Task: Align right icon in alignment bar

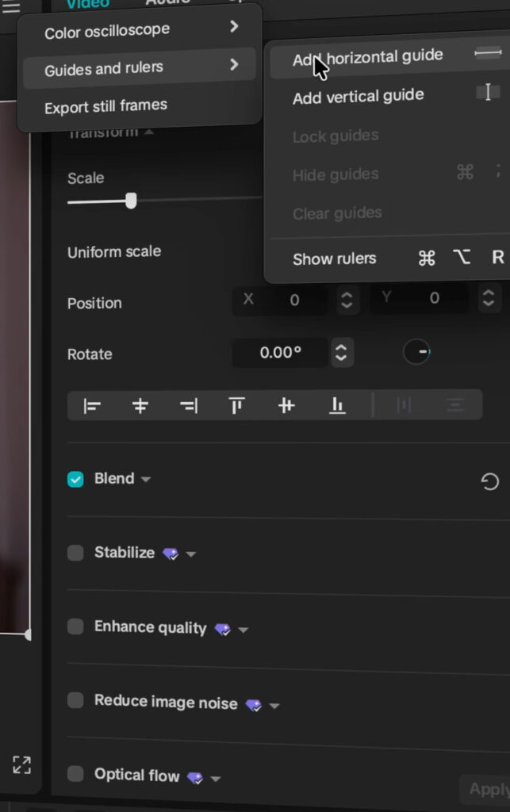Action: tap(189, 406)
